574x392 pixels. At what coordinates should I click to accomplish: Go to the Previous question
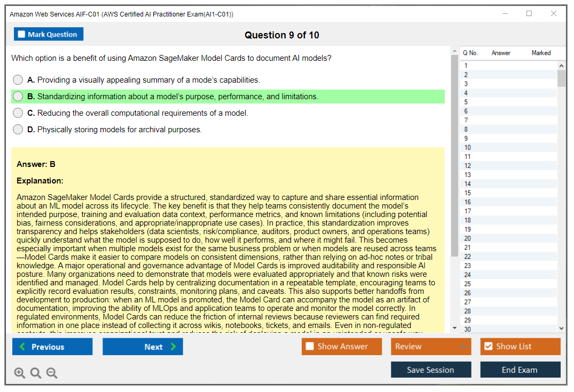[52, 347]
